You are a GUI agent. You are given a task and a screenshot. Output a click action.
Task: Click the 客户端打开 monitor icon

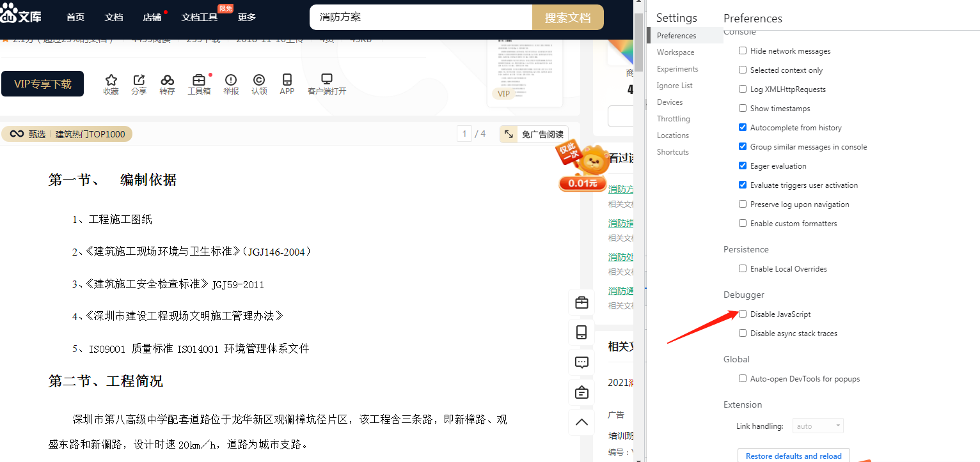[327, 79]
